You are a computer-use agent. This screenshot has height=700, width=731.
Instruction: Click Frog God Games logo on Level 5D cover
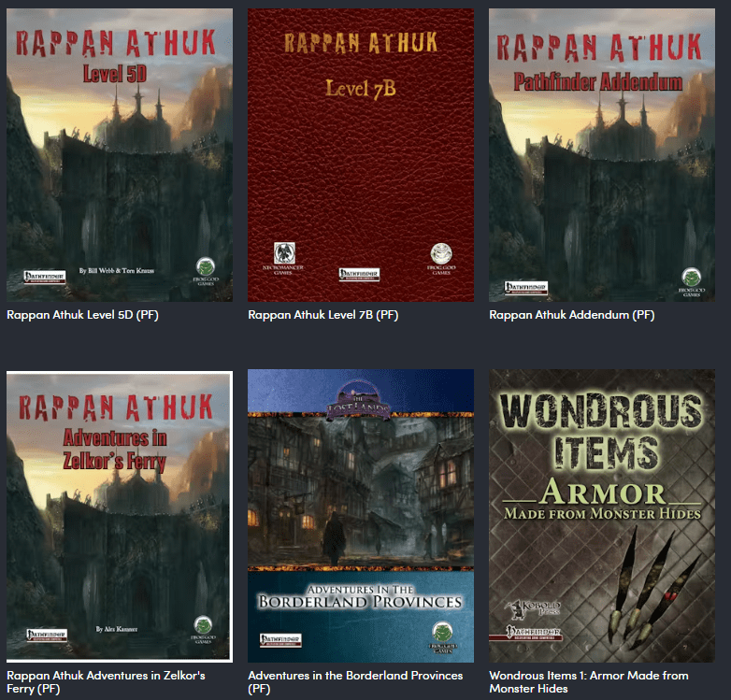[x=207, y=276]
